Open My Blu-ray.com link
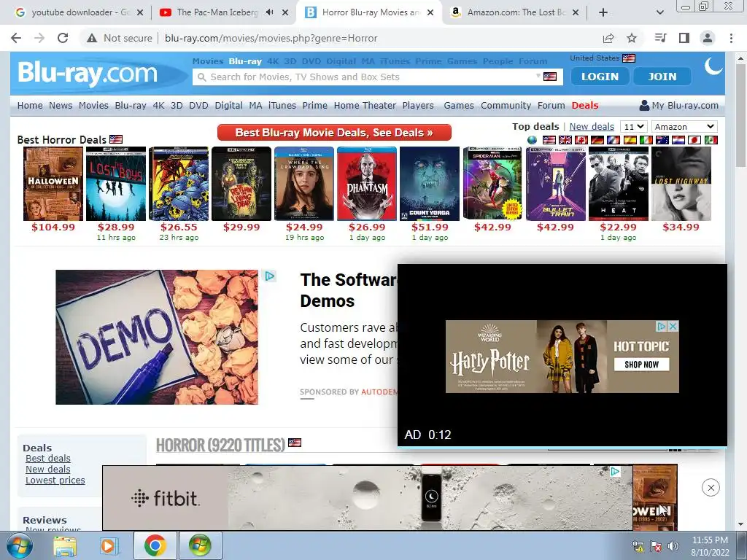This screenshot has width=747, height=560. point(679,105)
